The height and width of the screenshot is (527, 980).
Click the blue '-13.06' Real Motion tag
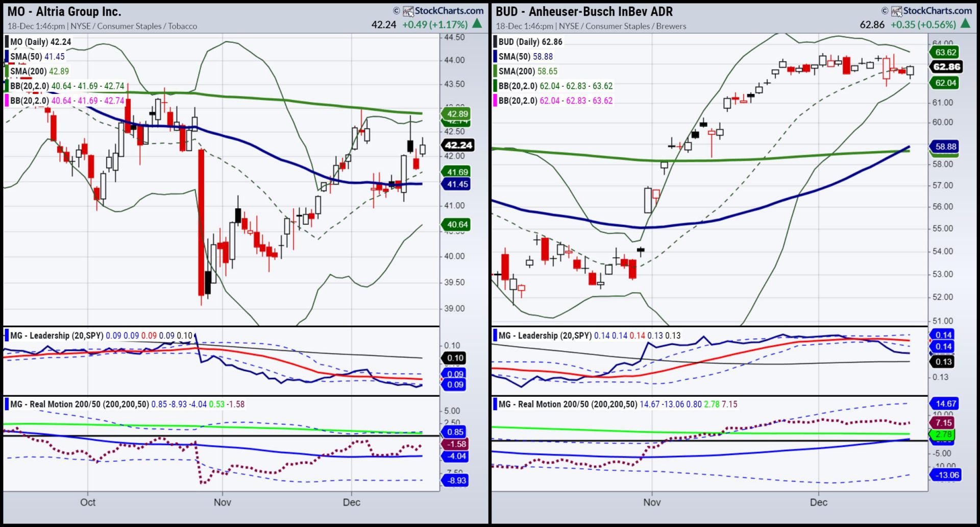[x=947, y=475]
